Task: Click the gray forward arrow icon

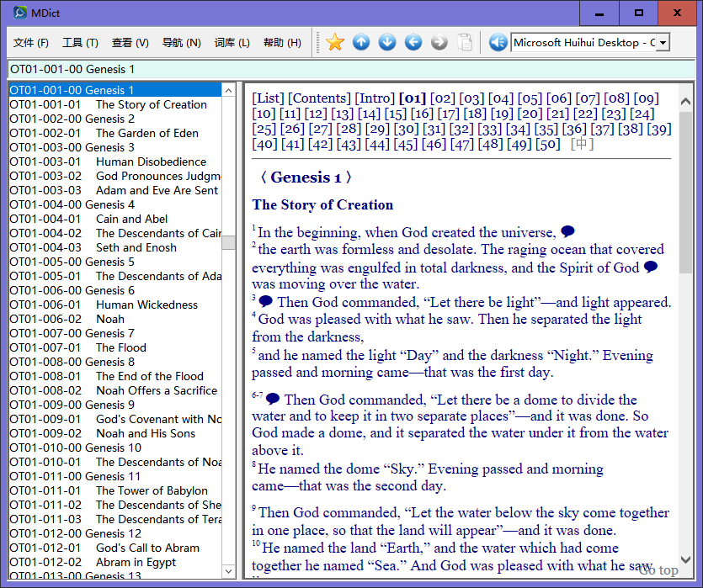Action: click(439, 43)
